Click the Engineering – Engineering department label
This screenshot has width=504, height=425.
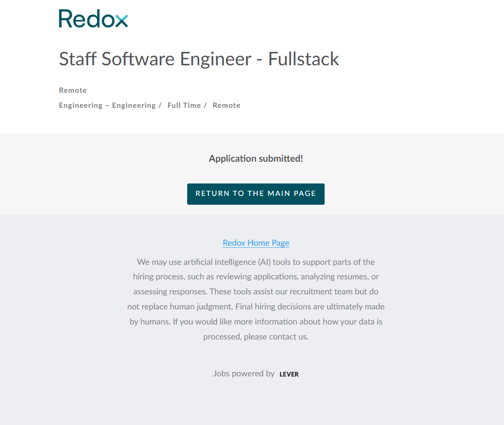[x=107, y=105]
